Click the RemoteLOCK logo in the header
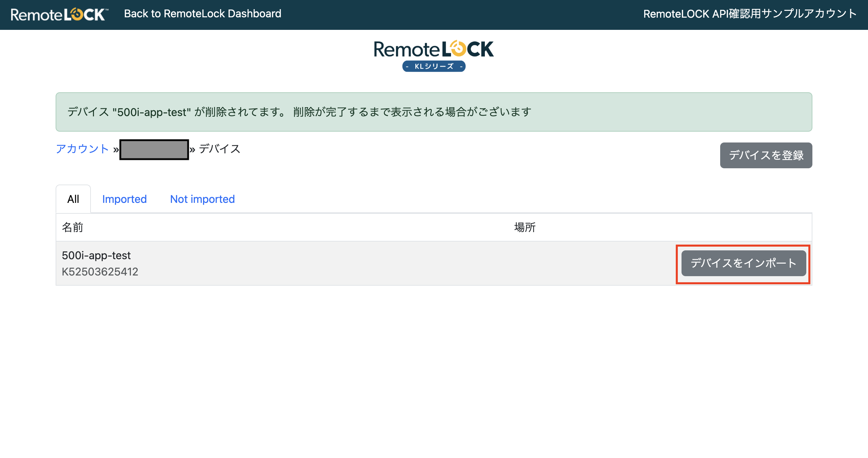Screen dimensions: 868x458 (60, 14)
